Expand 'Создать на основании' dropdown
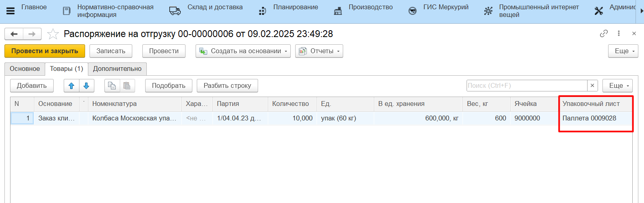This screenshot has height=203, width=644. [243, 51]
